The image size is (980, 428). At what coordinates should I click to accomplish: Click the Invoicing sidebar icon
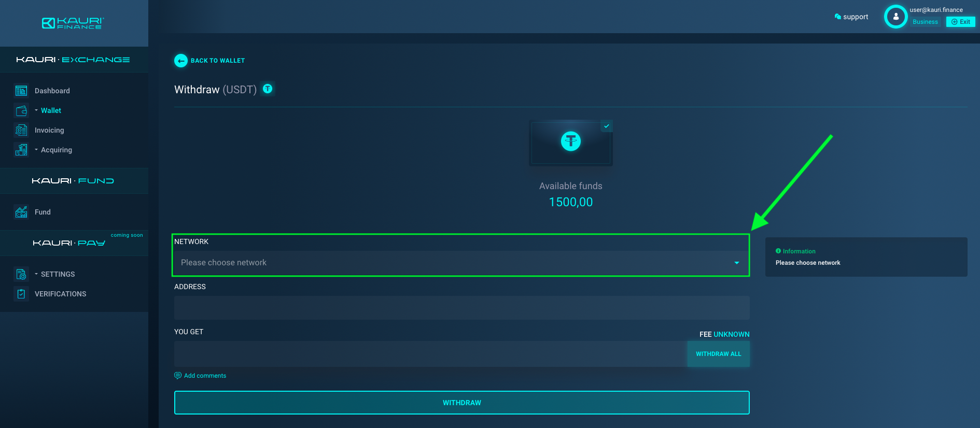coord(21,130)
